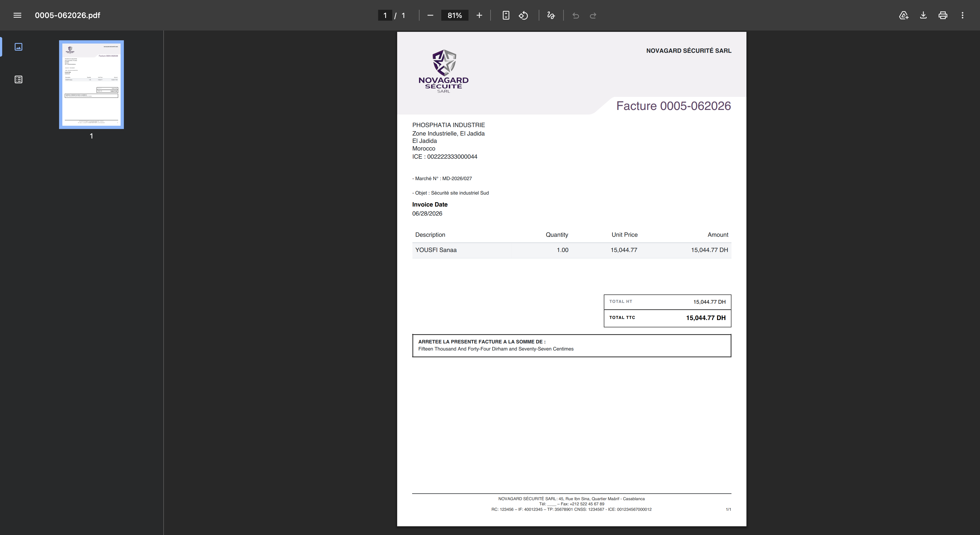Click the Novagard Sécurité logo

[444, 71]
